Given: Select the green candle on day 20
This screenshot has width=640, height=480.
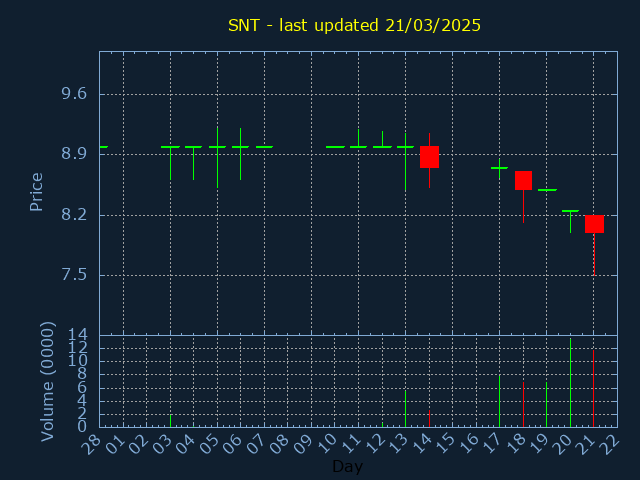Looking at the screenshot, I should click(x=571, y=211).
